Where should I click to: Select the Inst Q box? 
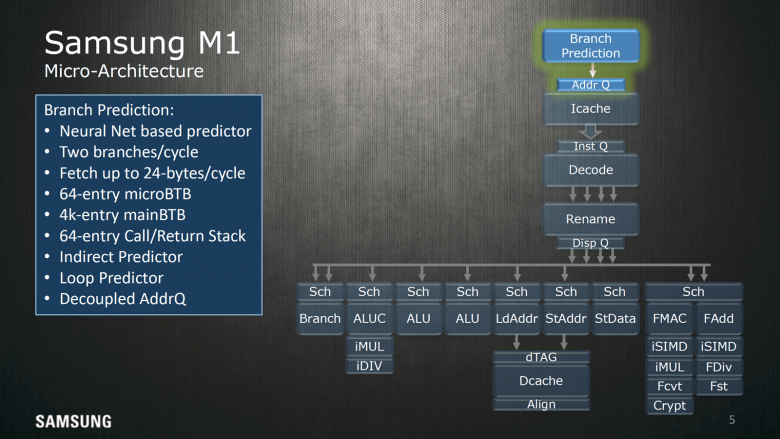pyautogui.click(x=590, y=146)
